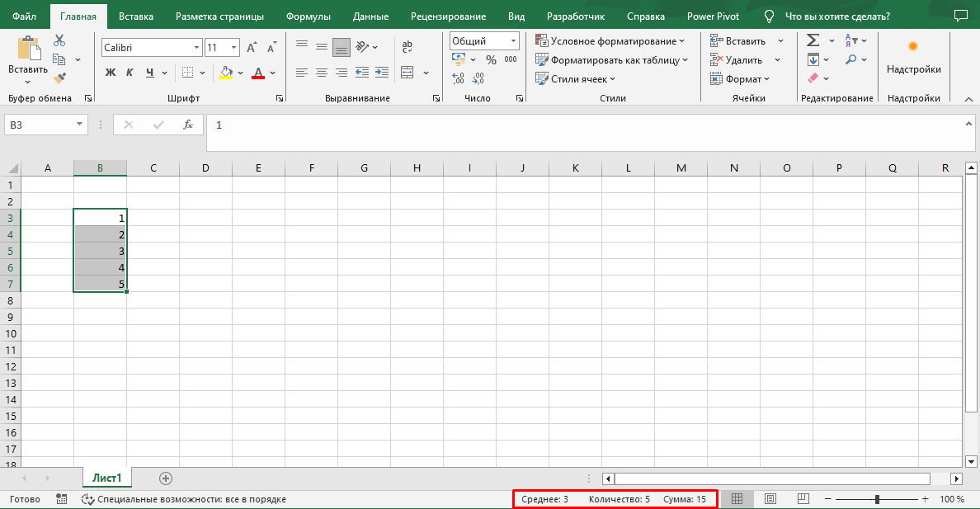Open the font size dropdown
The image size is (980, 509).
(x=234, y=47)
